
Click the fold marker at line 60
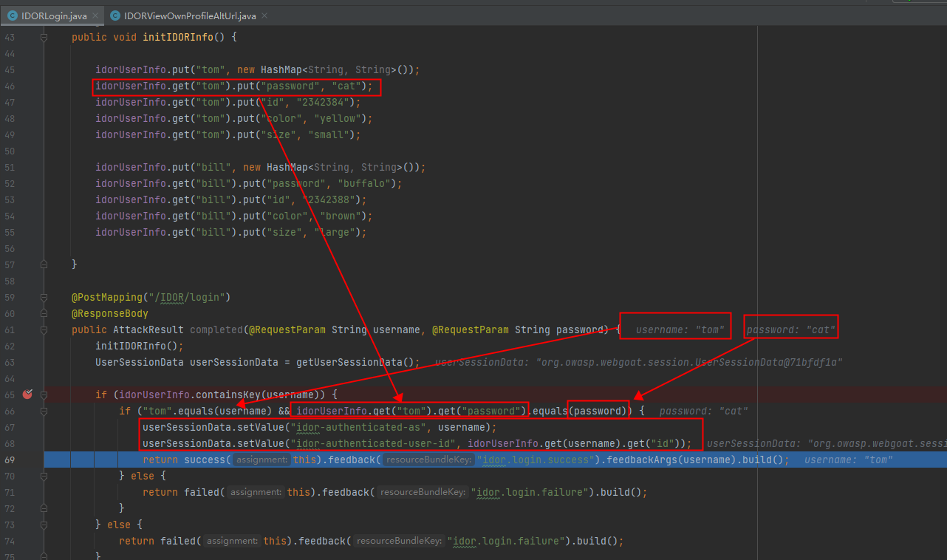pos(44,313)
